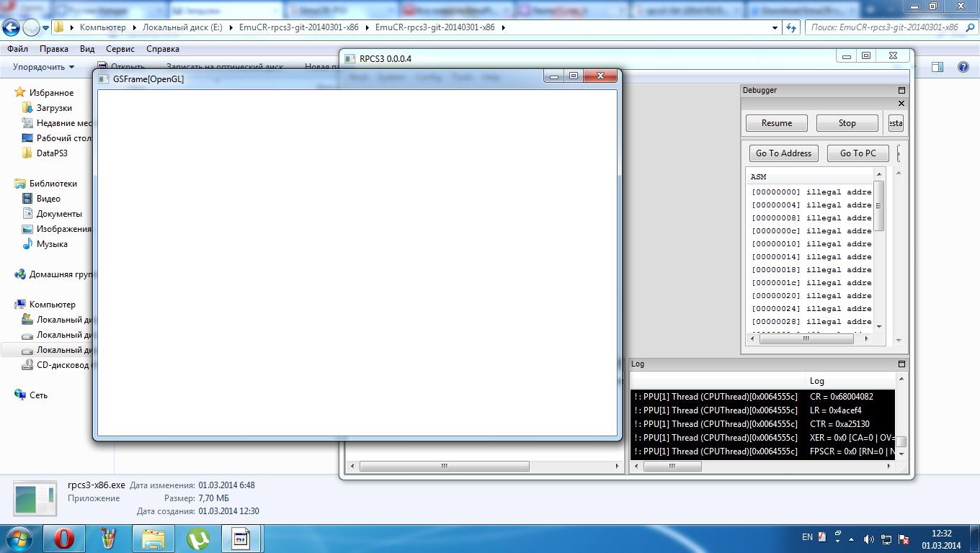Open the recent locations dropdown arrow
This screenshot has height=553, width=980.
click(46, 28)
